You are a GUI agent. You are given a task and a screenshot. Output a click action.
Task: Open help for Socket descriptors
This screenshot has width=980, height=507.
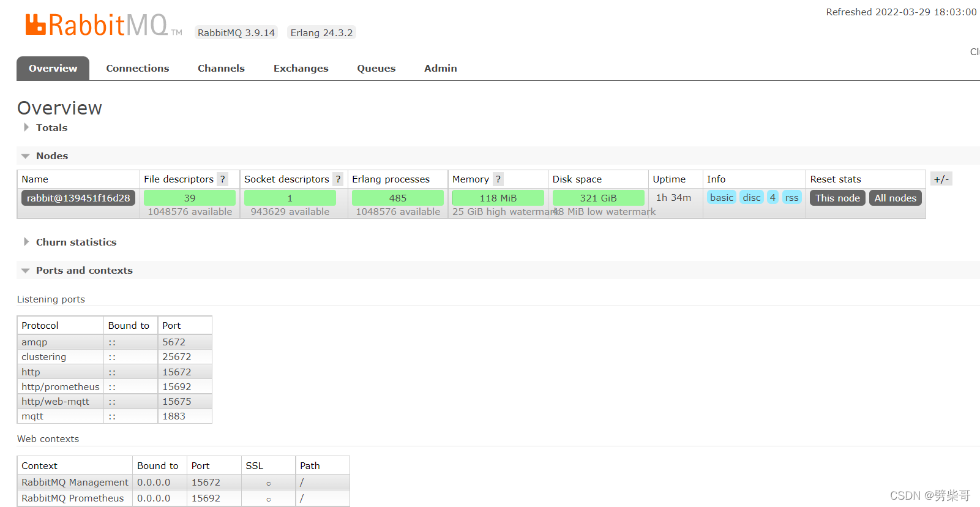tap(338, 179)
